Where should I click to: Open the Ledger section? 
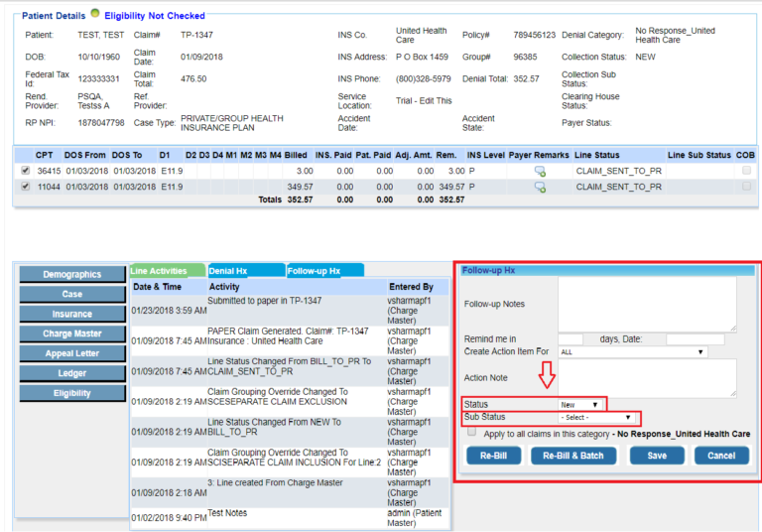[72, 373]
